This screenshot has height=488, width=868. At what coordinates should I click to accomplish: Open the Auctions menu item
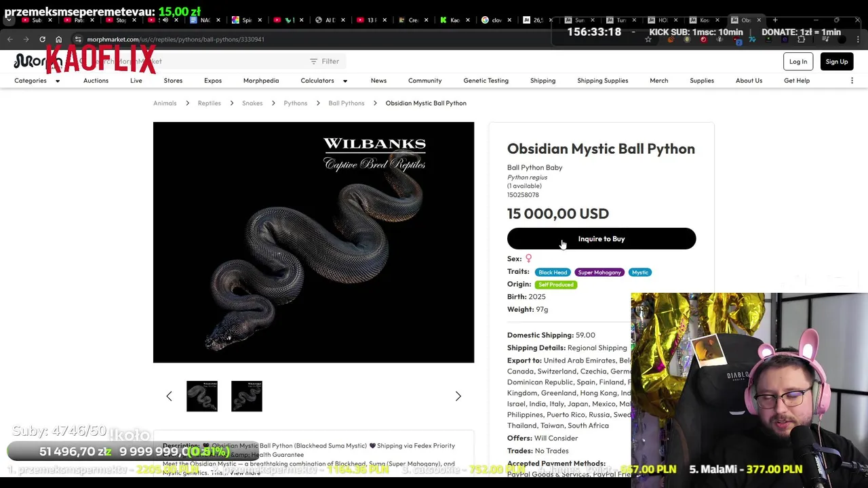[x=96, y=81]
